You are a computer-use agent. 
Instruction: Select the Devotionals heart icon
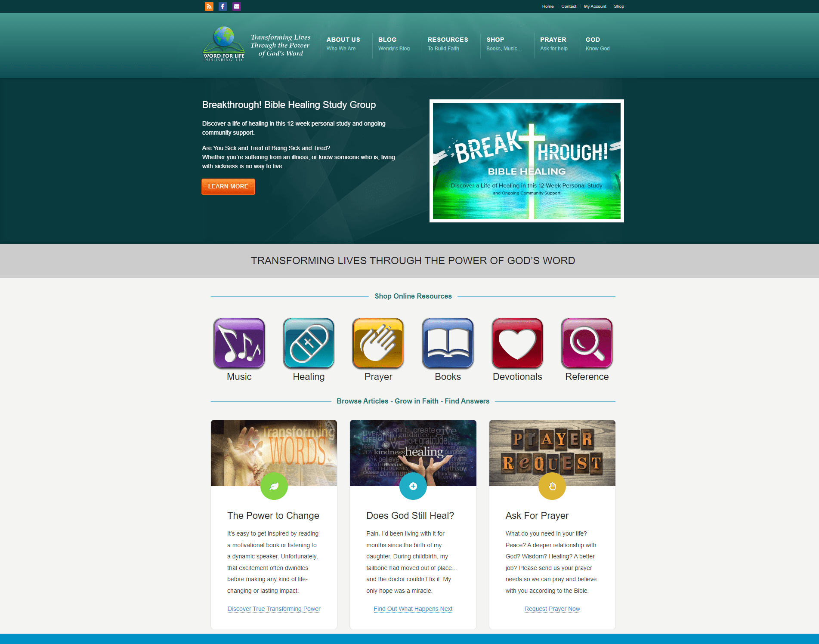tap(517, 343)
